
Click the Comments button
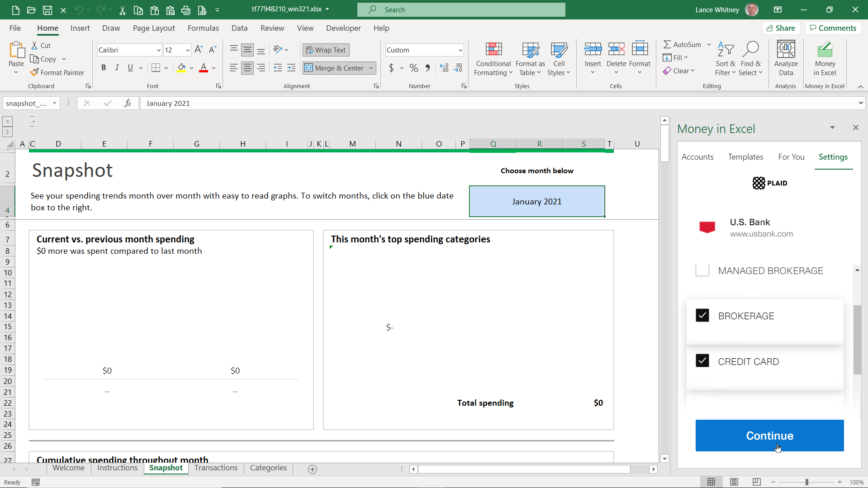pyautogui.click(x=833, y=28)
